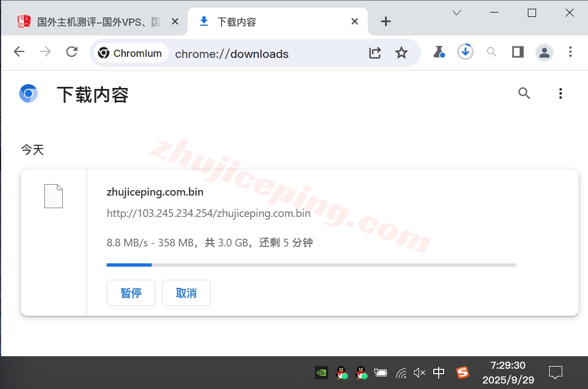Reload the current page
Image resolution: width=588 pixels, height=389 pixels.
[72, 51]
